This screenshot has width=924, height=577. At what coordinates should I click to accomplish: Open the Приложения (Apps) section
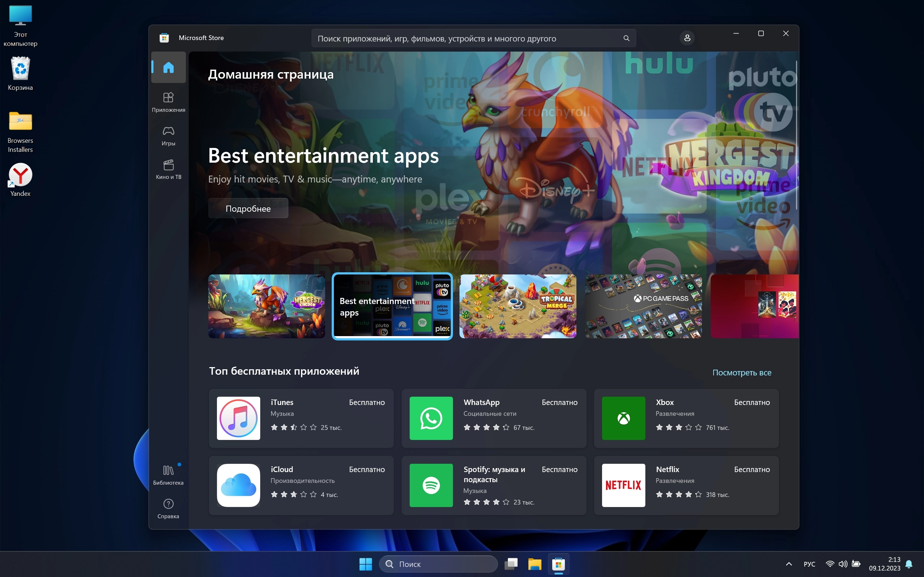169,102
